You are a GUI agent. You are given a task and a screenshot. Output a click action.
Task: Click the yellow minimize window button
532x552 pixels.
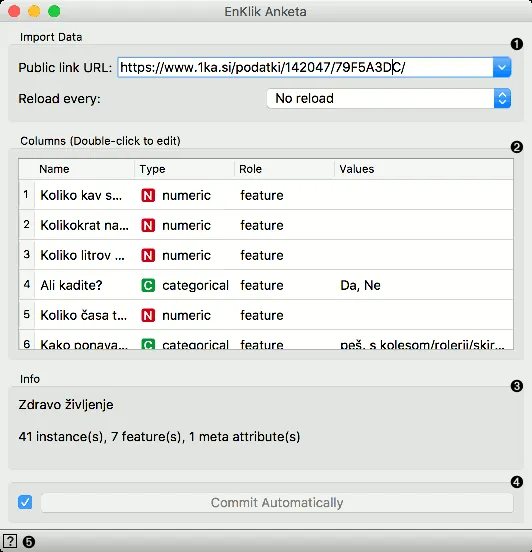[x=34, y=11]
